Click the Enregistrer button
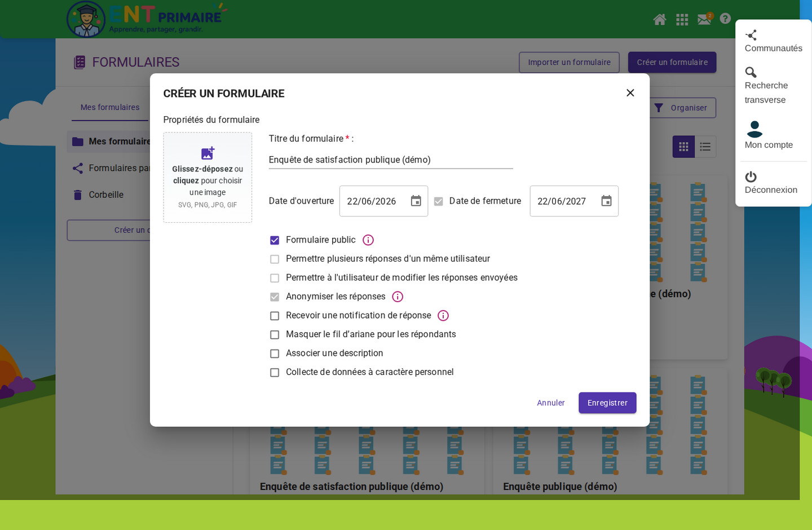Viewport: 812px width, 530px height. pyautogui.click(x=607, y=403)
